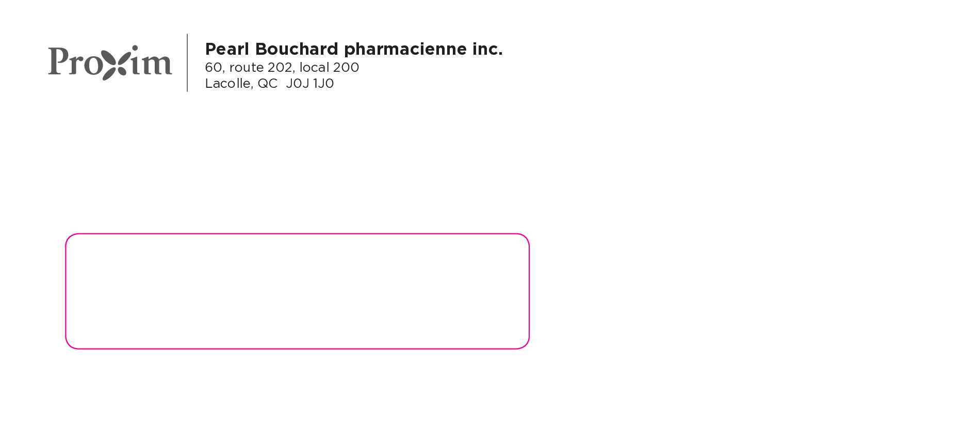Screen dimensions: 980x426
Task: Click the Proxim logo
Action: point(110,62)
